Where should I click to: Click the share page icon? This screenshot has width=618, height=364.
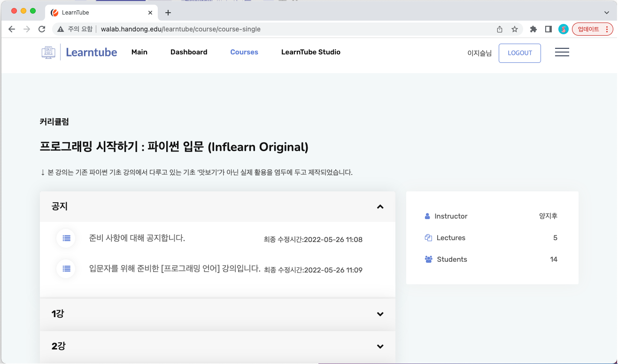(x=500, y=29)
